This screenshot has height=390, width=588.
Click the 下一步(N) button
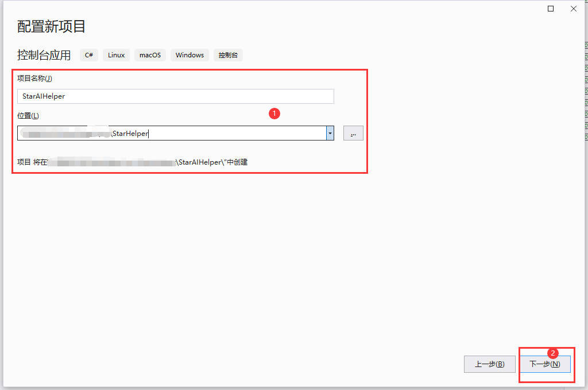pyautogui.click(x=544, y=364)
